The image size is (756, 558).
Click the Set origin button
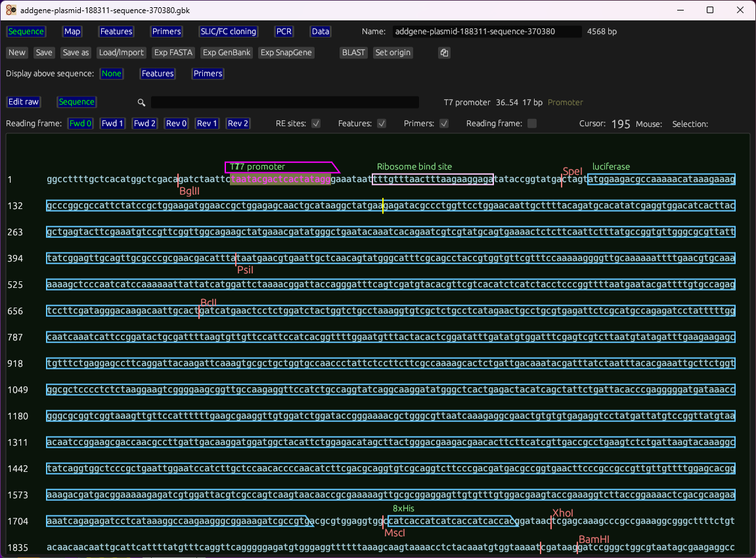(393, 53)
